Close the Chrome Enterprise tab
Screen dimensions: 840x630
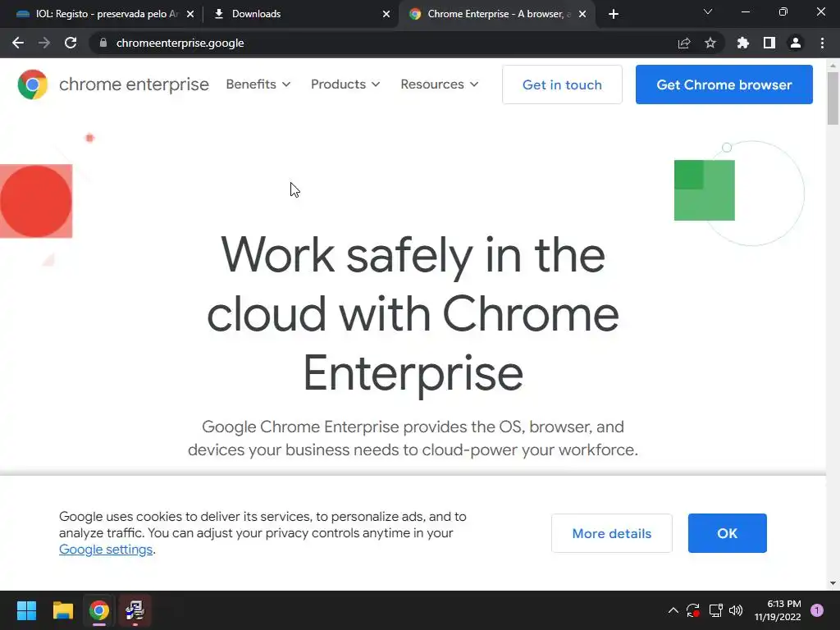click(x=582, y=14)
